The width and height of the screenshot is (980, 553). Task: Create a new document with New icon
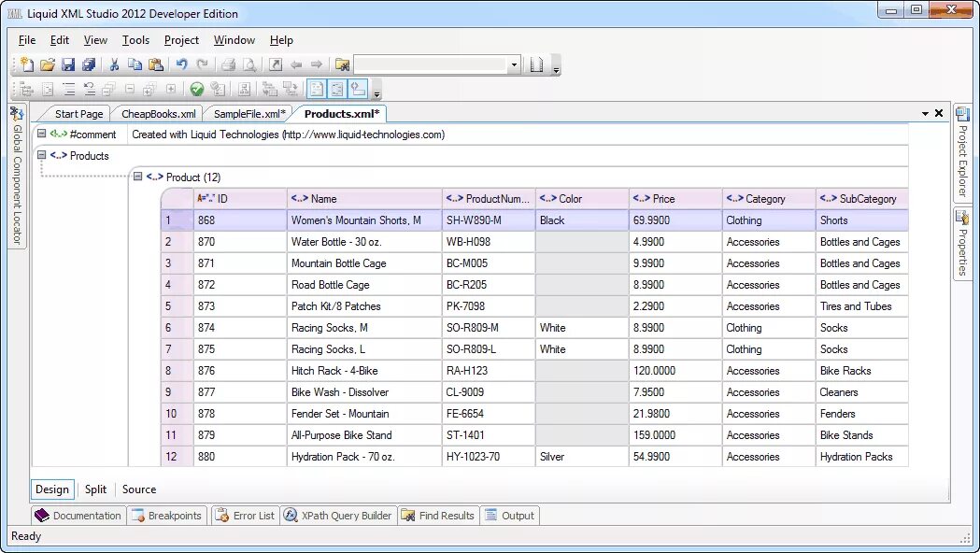(x=27, y=64)
